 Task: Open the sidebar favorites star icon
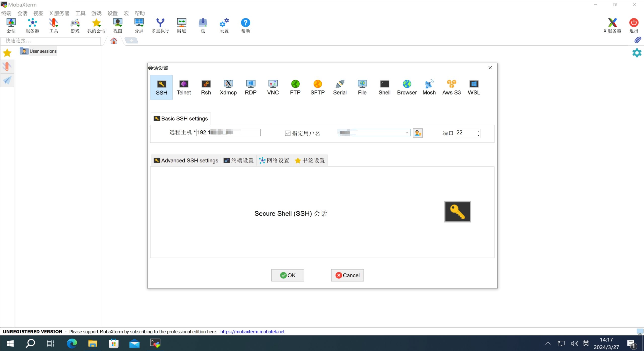7,53
